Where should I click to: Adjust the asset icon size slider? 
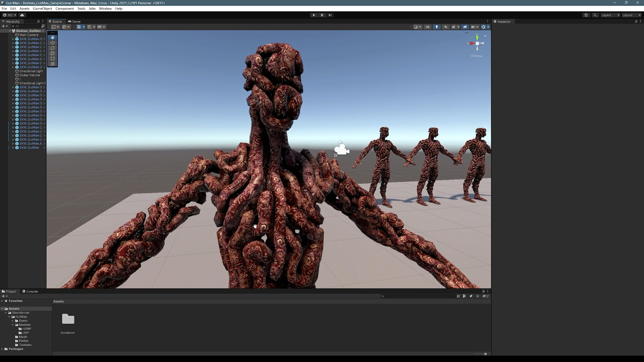[x=485, y=354]
